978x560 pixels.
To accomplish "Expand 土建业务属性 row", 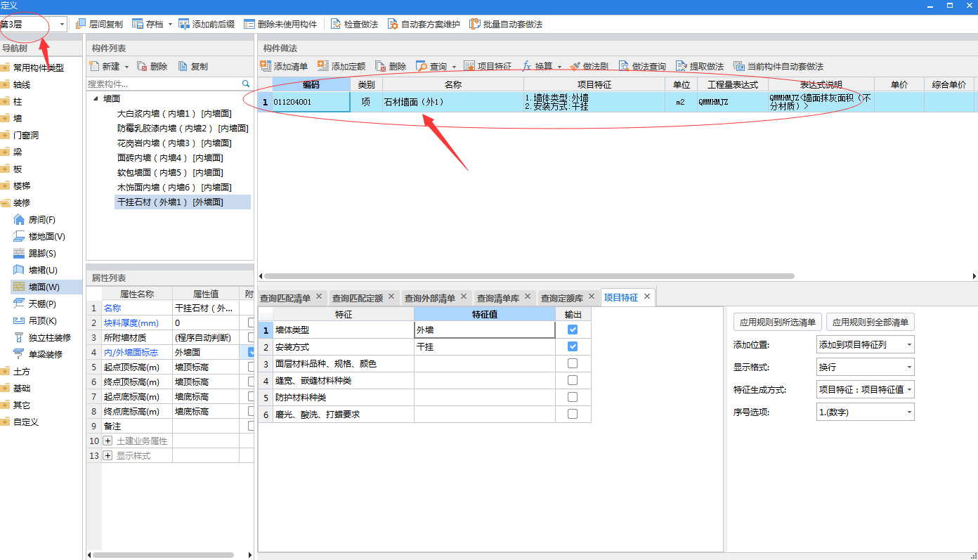I will (x=107, y=441).
